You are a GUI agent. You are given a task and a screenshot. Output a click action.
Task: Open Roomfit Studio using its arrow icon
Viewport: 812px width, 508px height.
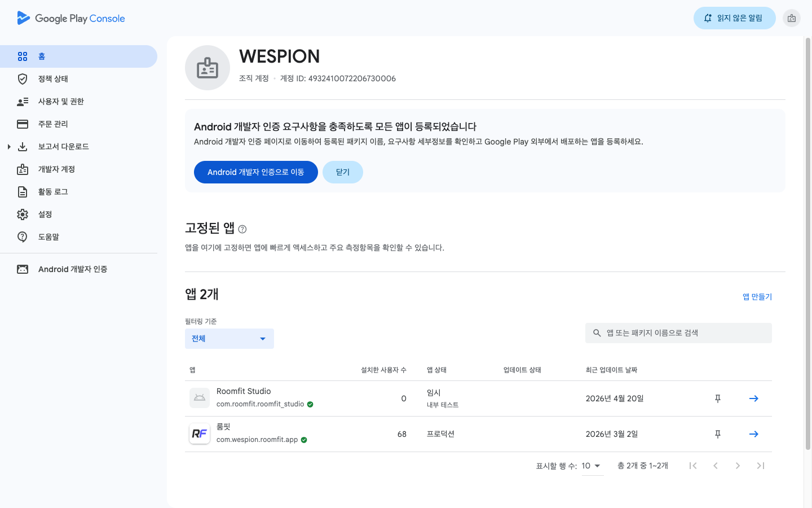click(x=753, y=398)
